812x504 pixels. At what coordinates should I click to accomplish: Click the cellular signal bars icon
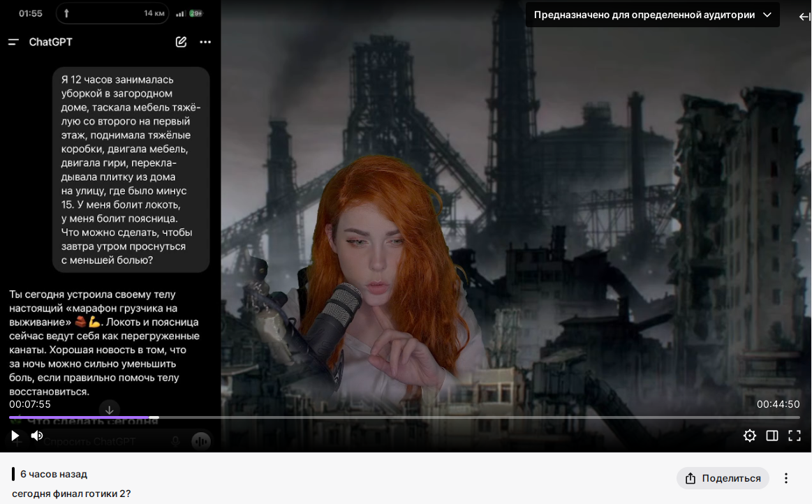point(180,14)
